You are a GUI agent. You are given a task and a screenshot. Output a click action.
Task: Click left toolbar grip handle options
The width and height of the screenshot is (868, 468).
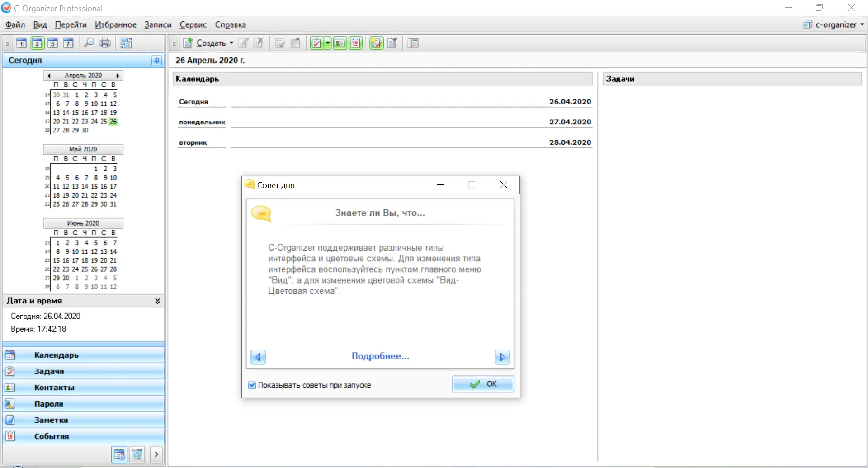tap(7, 44)
